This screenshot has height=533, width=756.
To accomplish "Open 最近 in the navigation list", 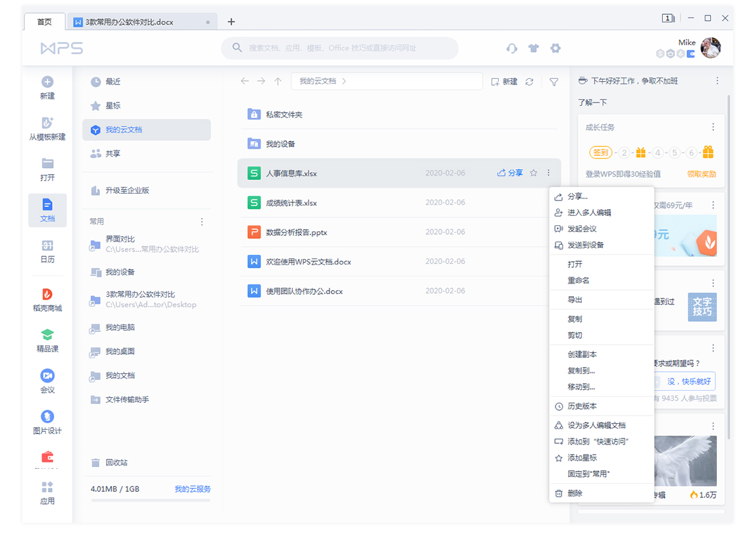I will pyautogui.click(x=146, y=82).
